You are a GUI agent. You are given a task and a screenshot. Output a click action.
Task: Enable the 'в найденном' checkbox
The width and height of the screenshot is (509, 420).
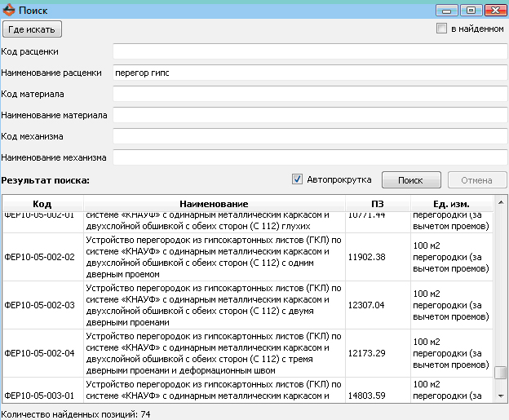[442, 29]
